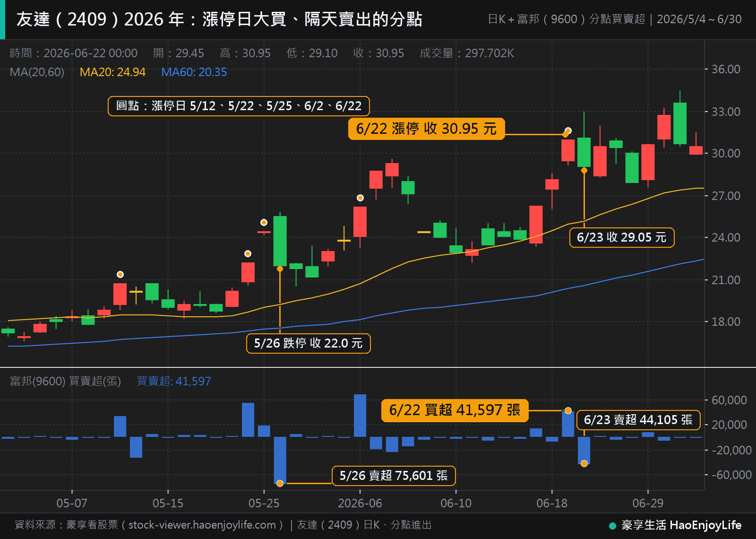Click the 開：29.45 readout
The height and width of the screenshot is (539, 756).
coord(179,53)
